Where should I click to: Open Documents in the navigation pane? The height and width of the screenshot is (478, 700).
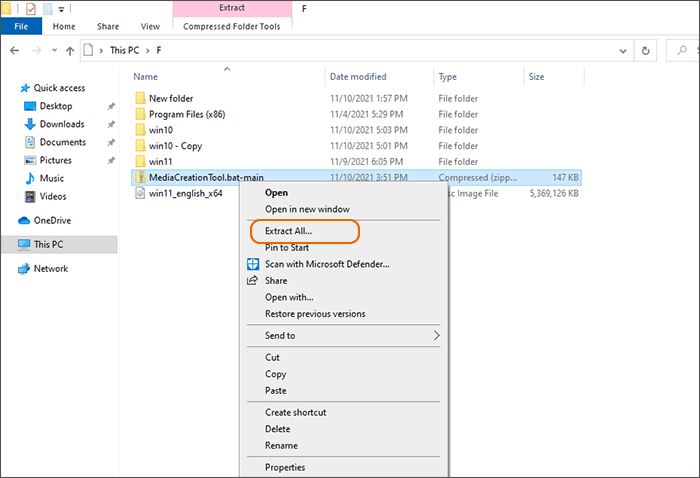point(62,142)
